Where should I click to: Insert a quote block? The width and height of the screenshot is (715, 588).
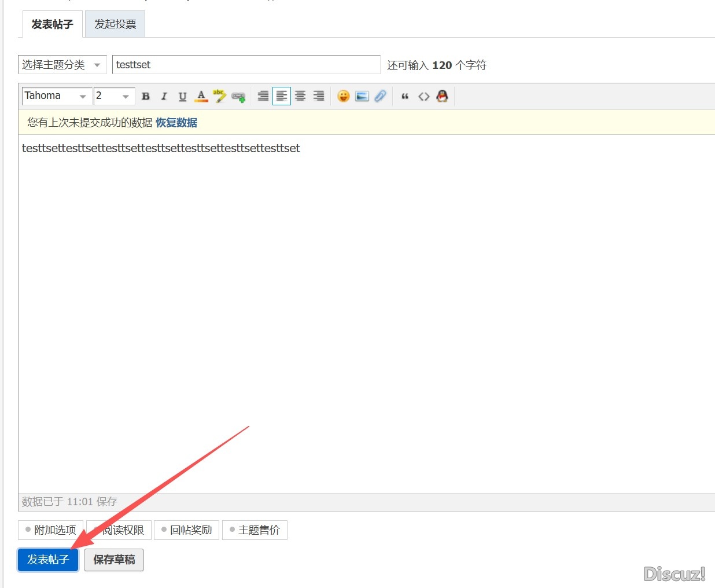point(404,96)
